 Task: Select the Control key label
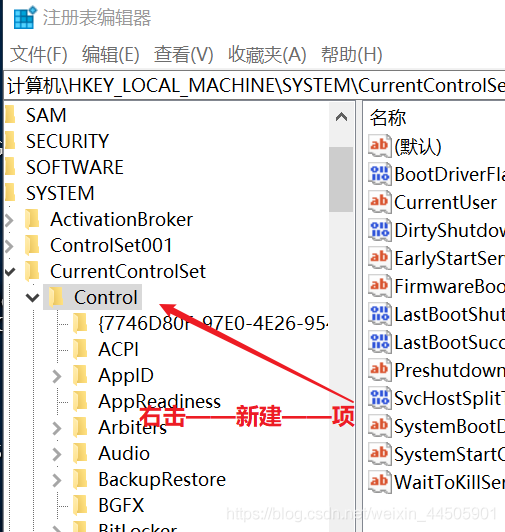106,298
